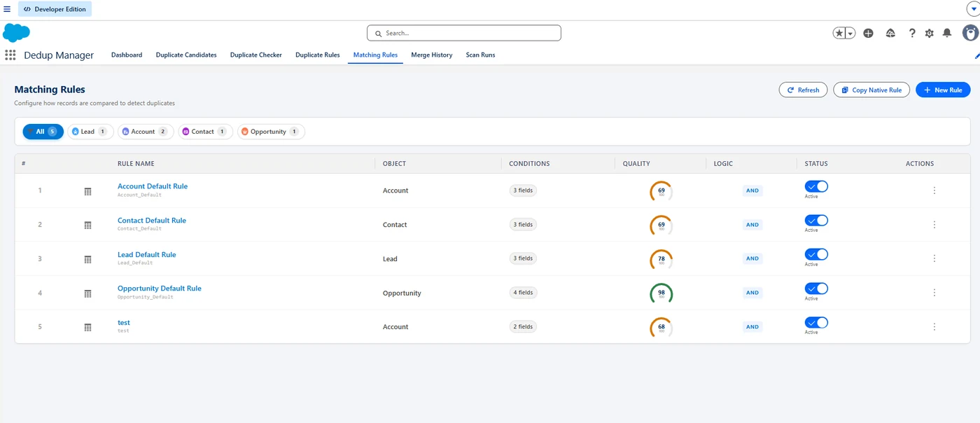Open the Help question mark
The height and width of the screenshot is (423, 980).
click(912, 33)
